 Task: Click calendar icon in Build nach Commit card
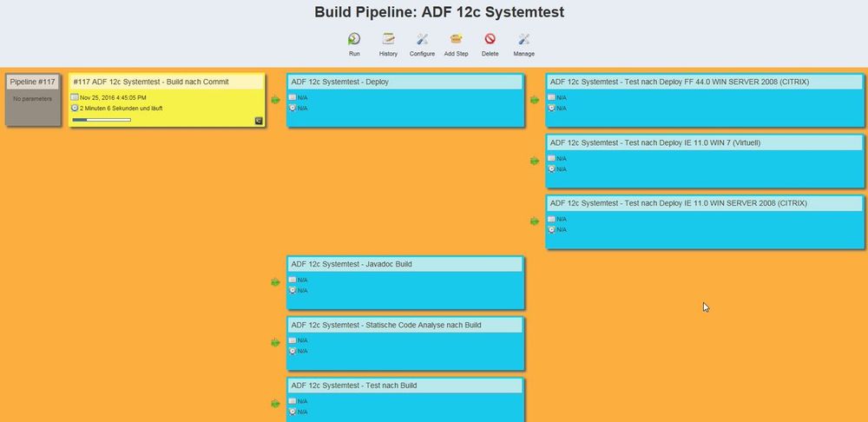(75, 97)
